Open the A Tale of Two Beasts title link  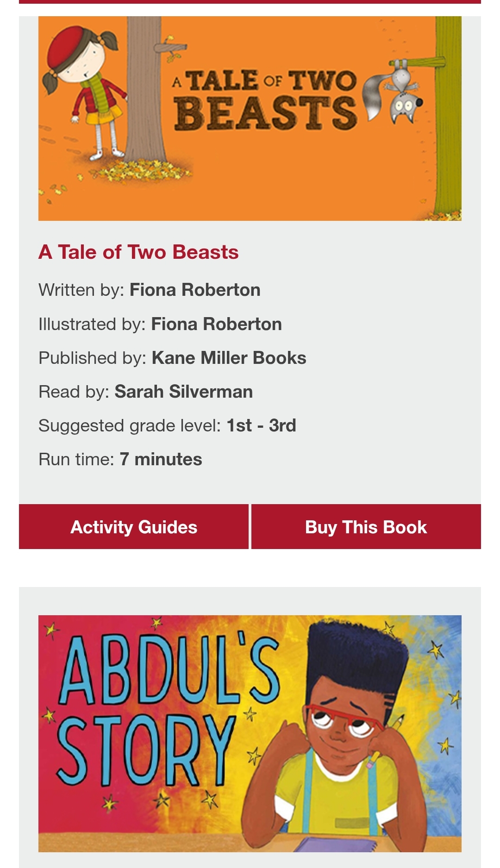pos(138,252)
